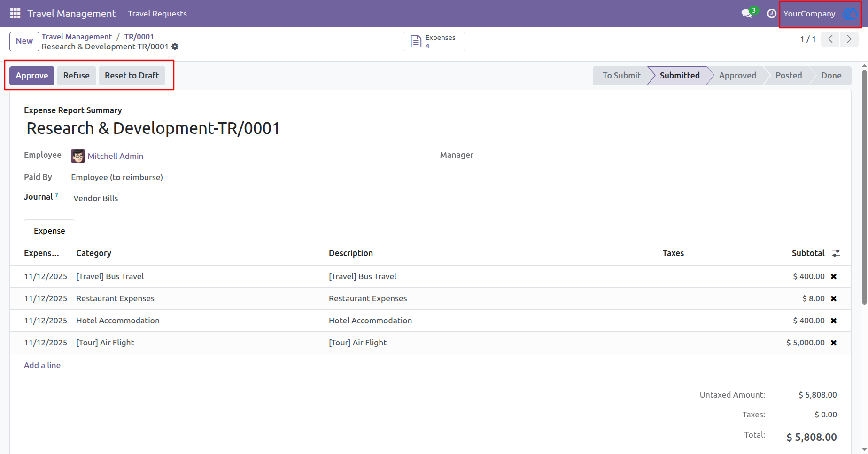The height and width of the screenshot is (454, 868).
Task: Click Reset to Draft button
Action: tap(132, 76)
